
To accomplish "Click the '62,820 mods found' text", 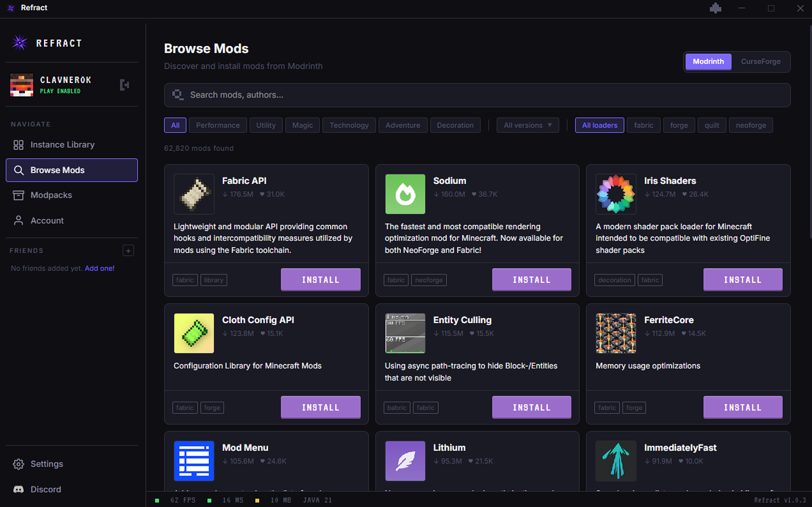I will click(x=199, y=148).
